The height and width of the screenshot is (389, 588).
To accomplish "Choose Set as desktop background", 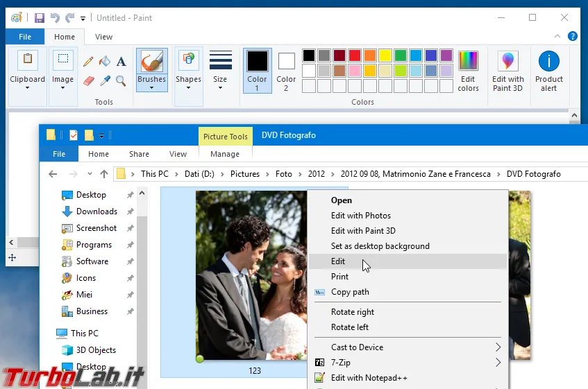I will click(x=408, y=246).
